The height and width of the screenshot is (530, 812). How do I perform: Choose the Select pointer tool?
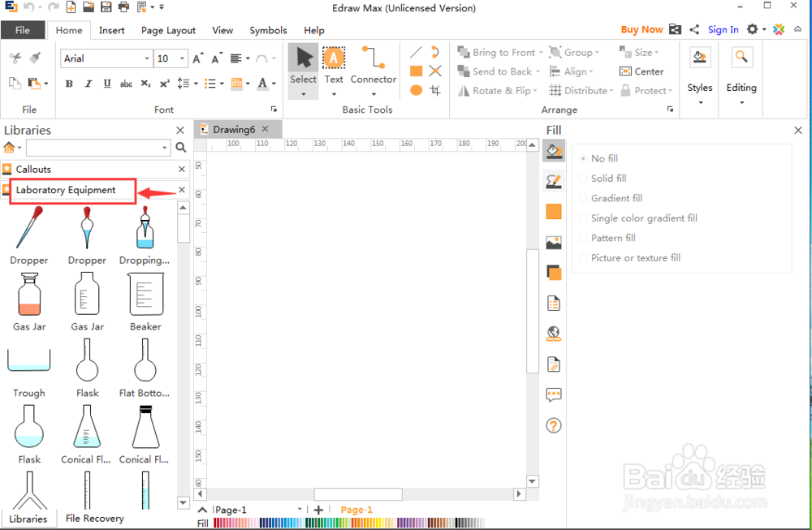tap(303, 65)
